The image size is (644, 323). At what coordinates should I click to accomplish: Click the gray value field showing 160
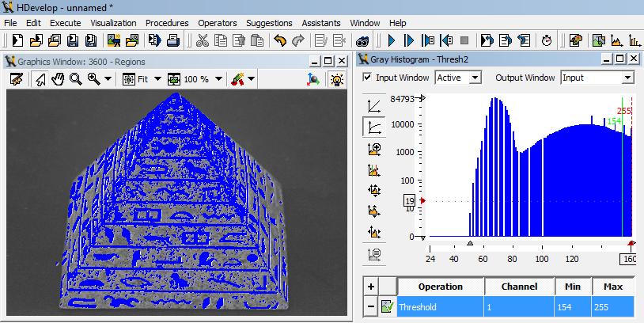point(629,259)
